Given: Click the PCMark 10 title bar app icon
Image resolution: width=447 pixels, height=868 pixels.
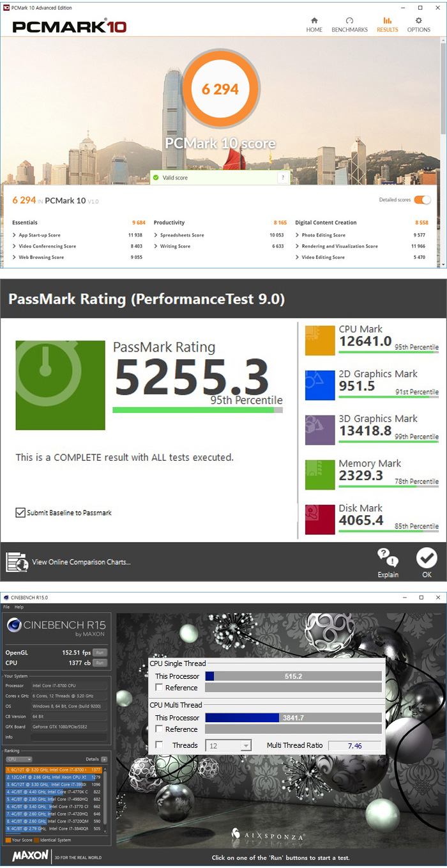Looking at the screenshot, I should [6, 8].
